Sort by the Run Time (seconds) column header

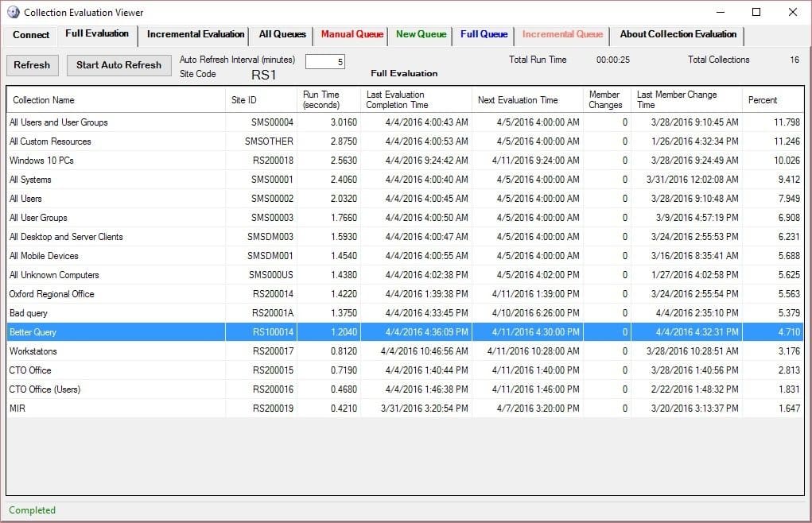point(328,100)
